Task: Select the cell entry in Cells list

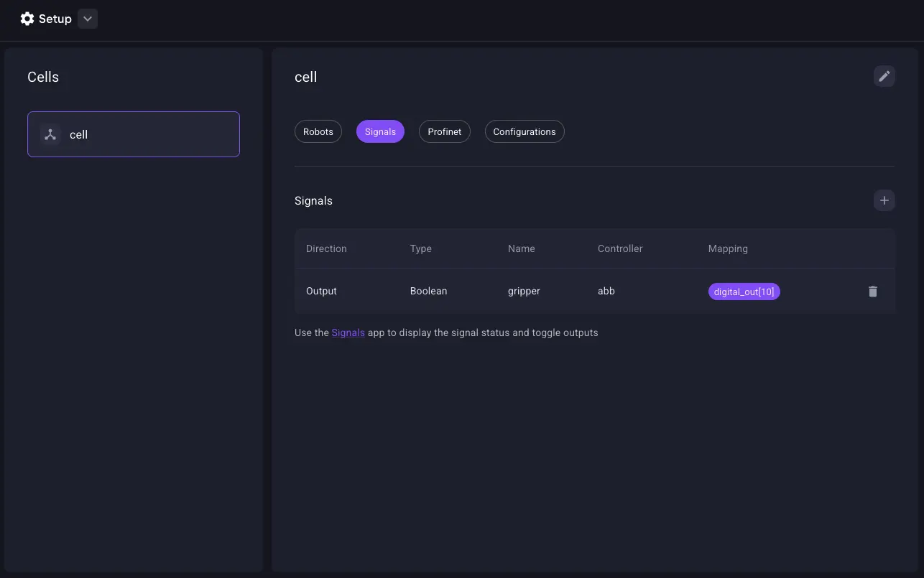Action: point(133,134)
